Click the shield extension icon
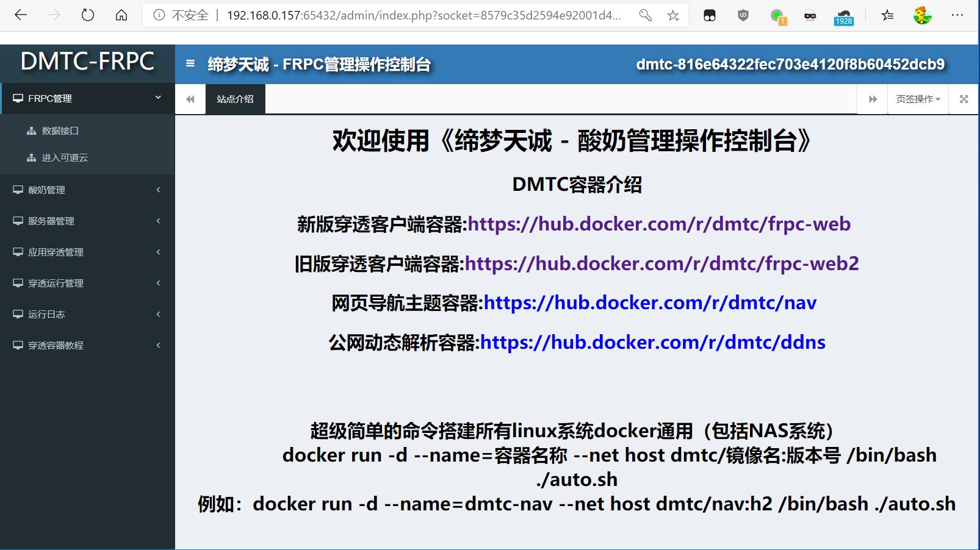Viewport: 980px width, 550px height. (743, 15)
